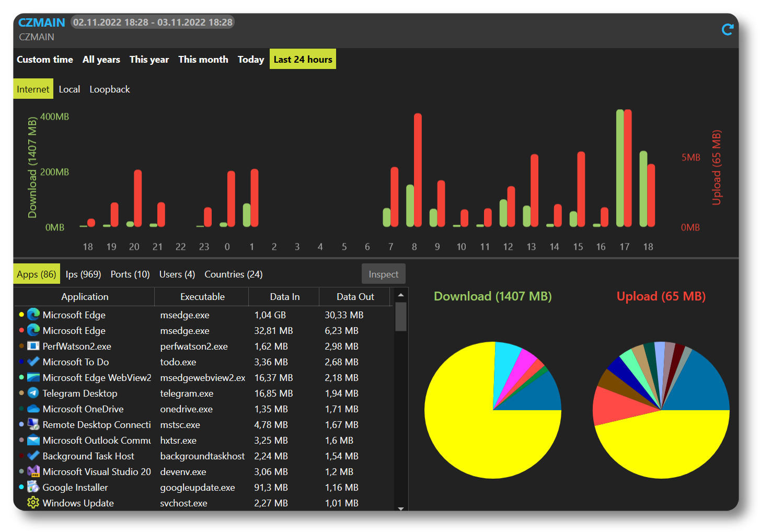Click the "1,04 GB" Data In value
Viewport: 760px width, 532px height.
270,315
